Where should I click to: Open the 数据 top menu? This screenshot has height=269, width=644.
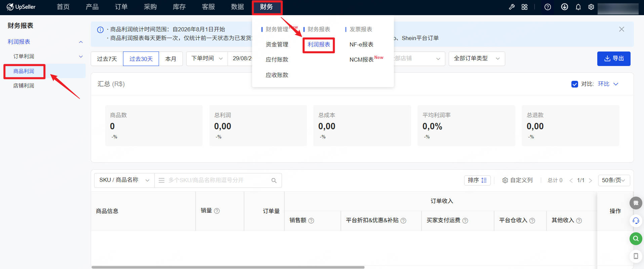point(237,7)
